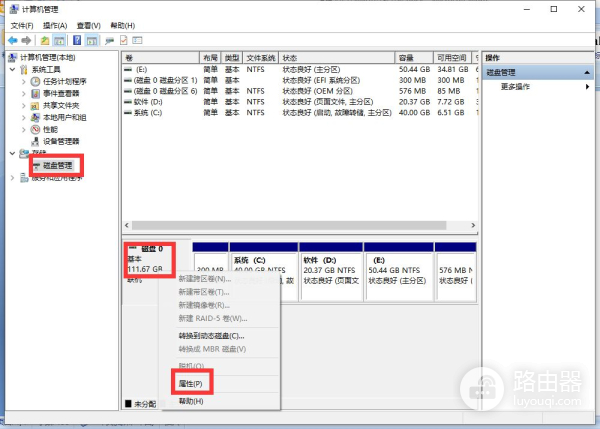Select 任务计划程序 in the tree
The image size is (600, 429).
click(x=65, y=81)
